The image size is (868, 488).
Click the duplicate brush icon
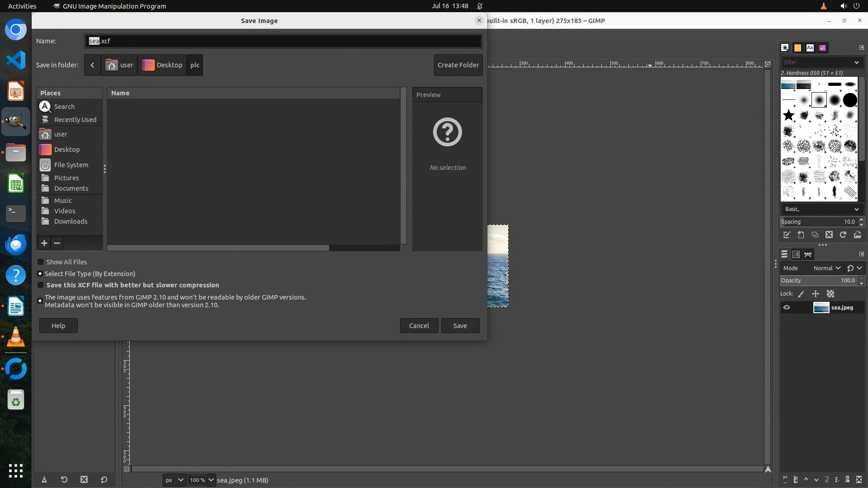coord(815,235)
